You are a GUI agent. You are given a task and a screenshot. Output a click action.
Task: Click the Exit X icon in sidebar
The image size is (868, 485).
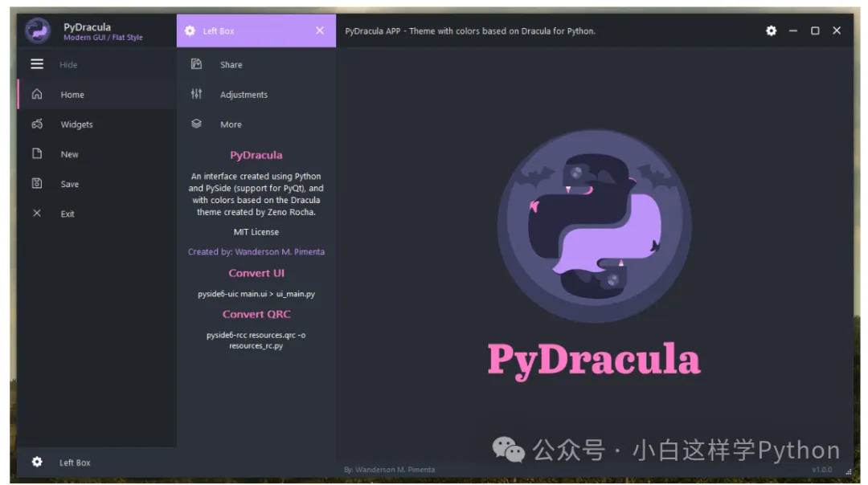37,214
